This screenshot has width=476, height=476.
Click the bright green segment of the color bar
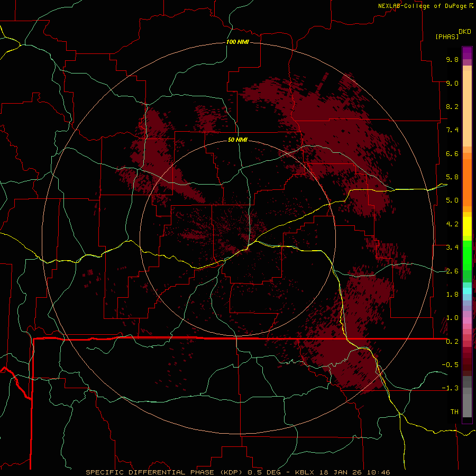click(x=467, y=255)
